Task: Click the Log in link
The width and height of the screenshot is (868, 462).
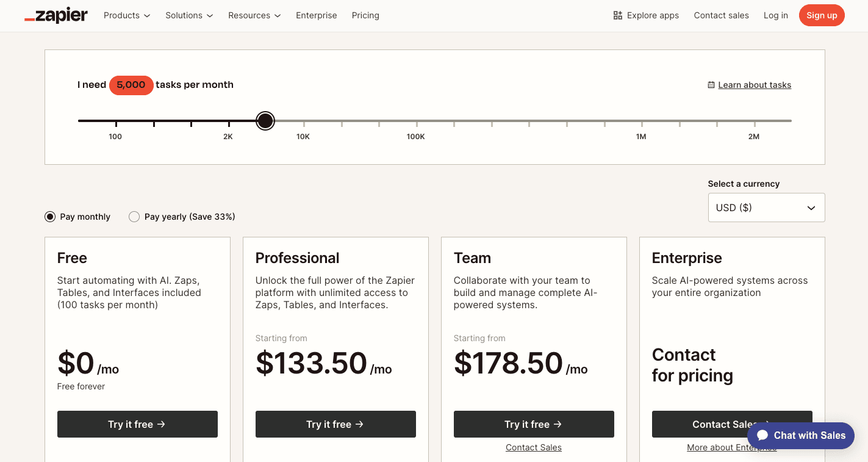Action: click(775, 15)
